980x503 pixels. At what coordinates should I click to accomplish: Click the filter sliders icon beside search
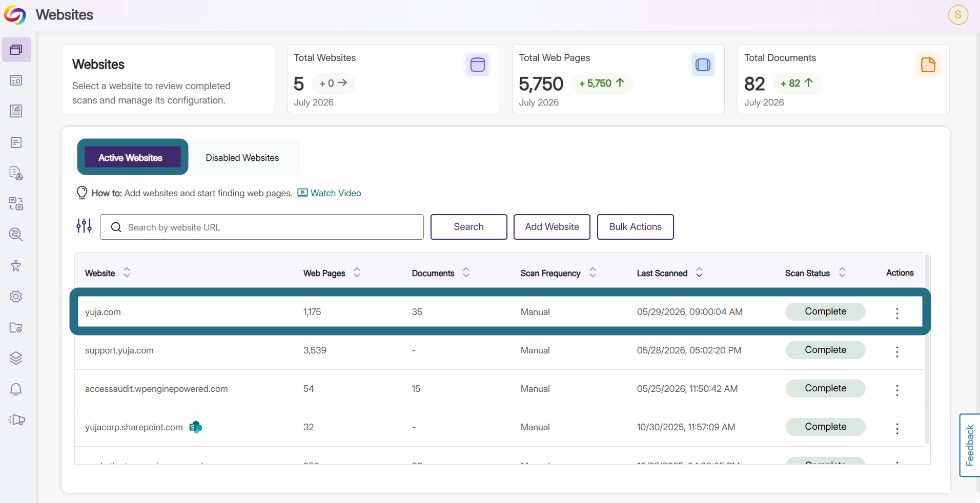pyautogui.click(x=84, y=226)
